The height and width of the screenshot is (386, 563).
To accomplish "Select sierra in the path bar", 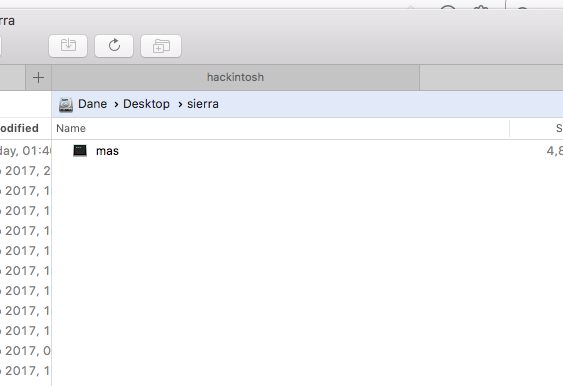I will (203, 104).
